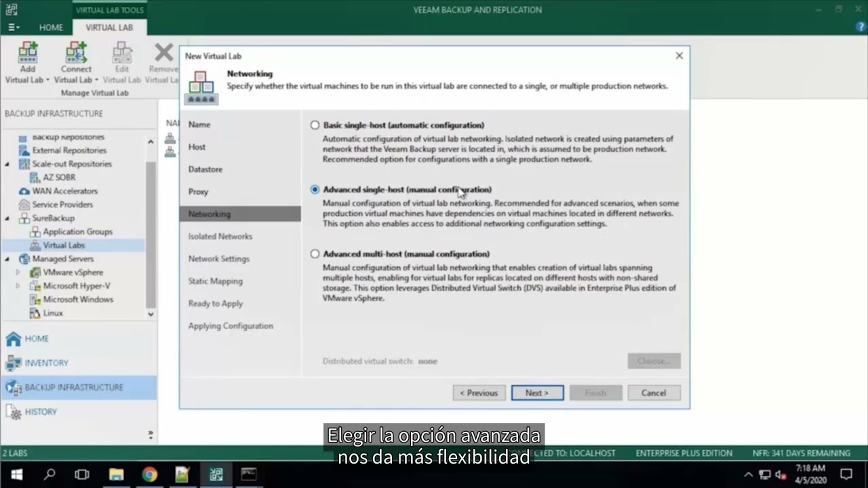Expand the VMware vSphere node
This screenshot has width=868, height=488.
point(18,272)
